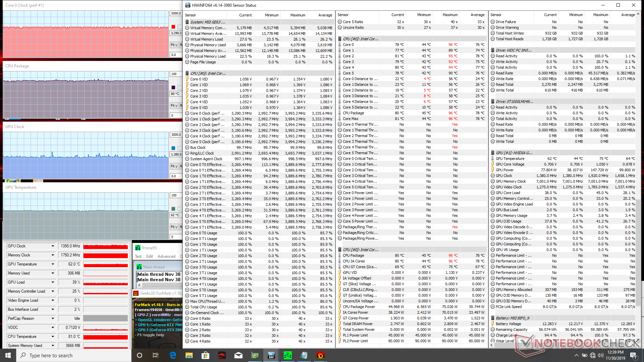Click the volume icon in system tray
Viewport: 644px width, 362px height.
coord(600,355)
